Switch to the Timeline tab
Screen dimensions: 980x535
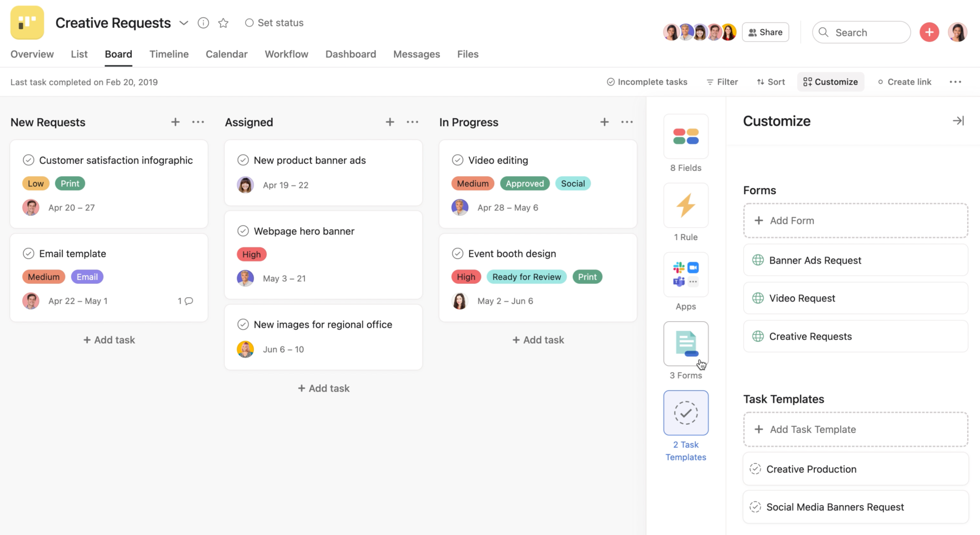[x=169, y=54]
